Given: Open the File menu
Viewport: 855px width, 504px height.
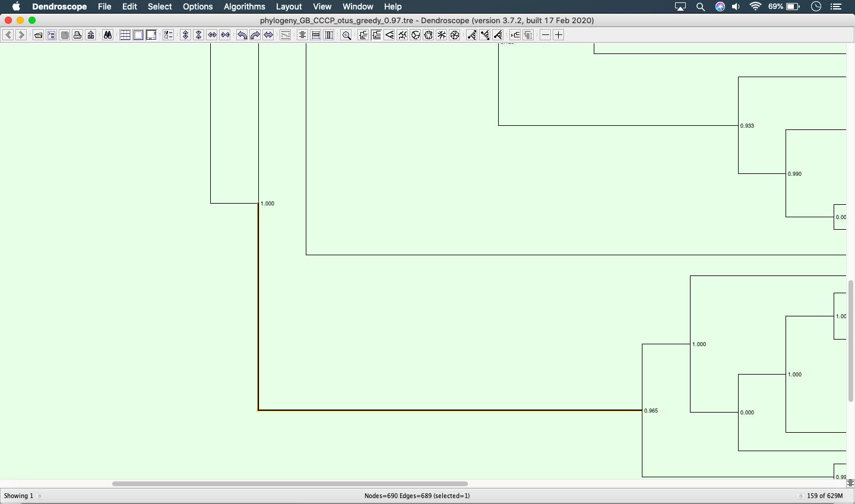Looking at the screenshot, I should [x=104, y=7].
